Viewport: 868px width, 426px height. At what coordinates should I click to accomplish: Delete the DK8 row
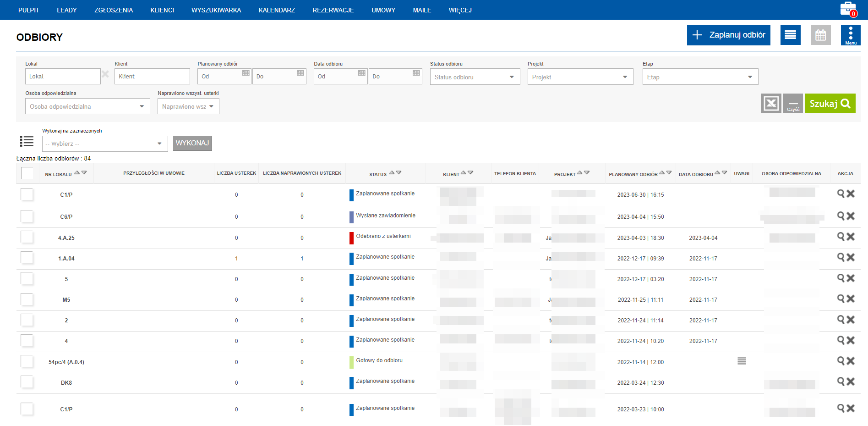[x=851, y=382]
